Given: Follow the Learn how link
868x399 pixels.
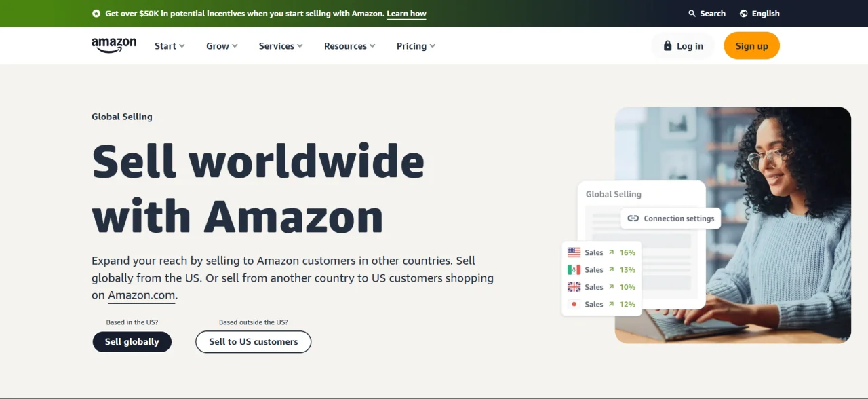Looking at the screenshot, I should point(406,14).
